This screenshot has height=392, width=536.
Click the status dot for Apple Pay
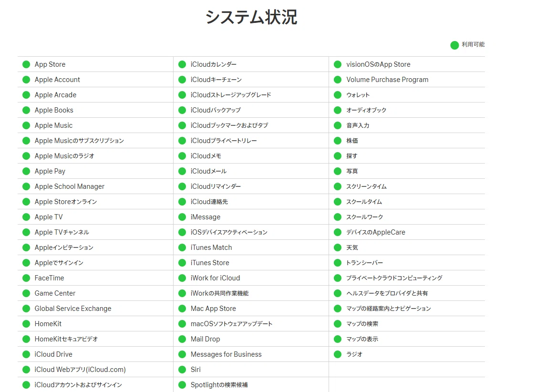tap(26, 171)
